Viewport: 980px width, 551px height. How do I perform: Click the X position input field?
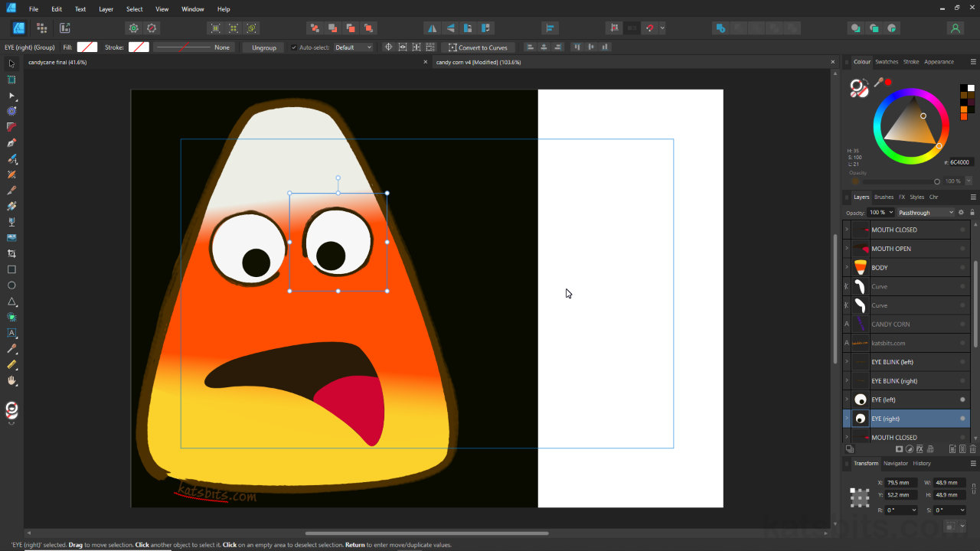[902, 483]
